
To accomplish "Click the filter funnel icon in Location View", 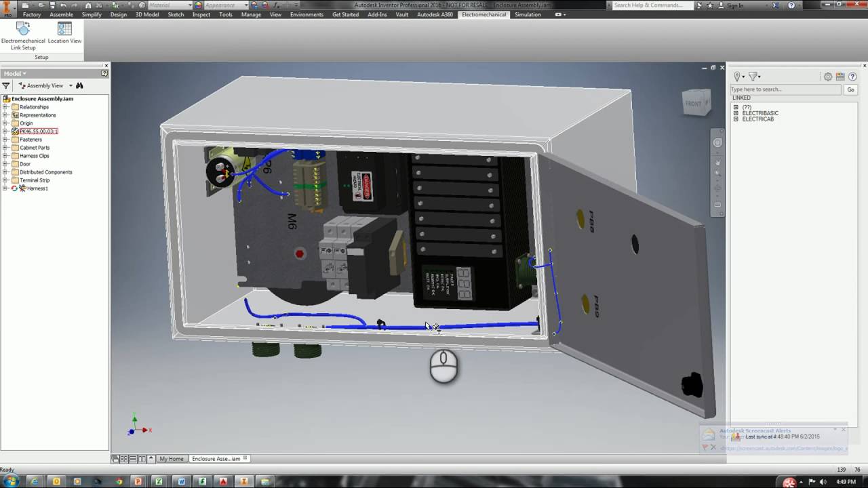I will point(753,77).
